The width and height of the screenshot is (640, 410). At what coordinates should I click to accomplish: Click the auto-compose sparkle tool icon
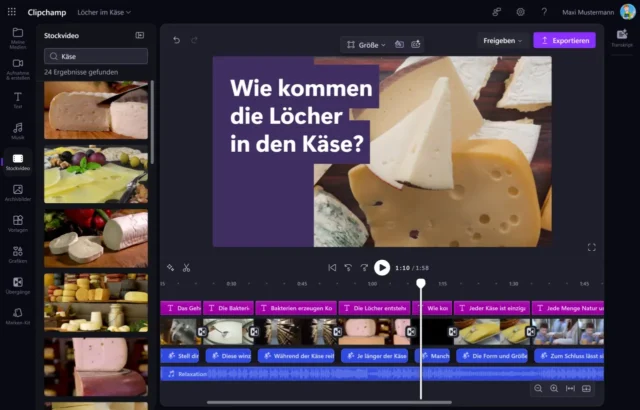click(170, 268)
